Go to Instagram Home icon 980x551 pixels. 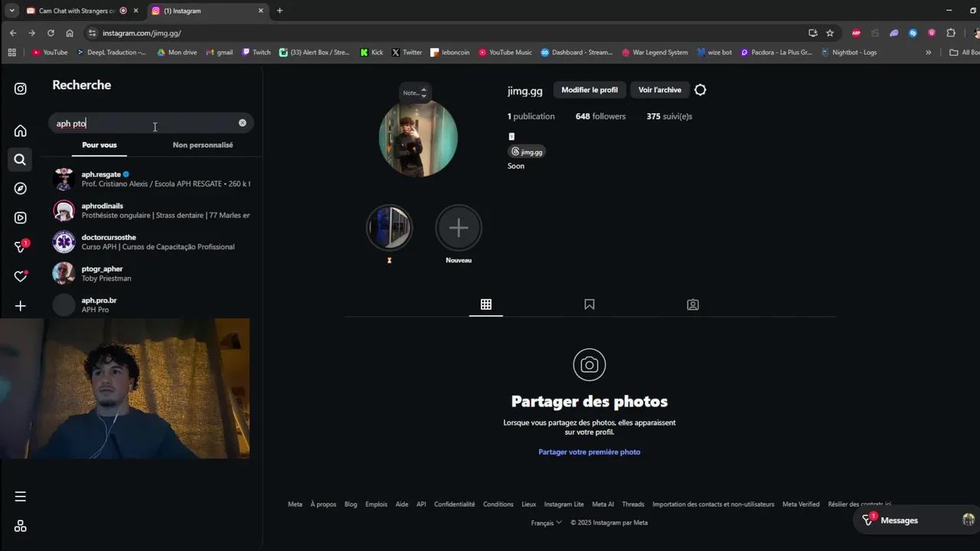pos(21,131)
